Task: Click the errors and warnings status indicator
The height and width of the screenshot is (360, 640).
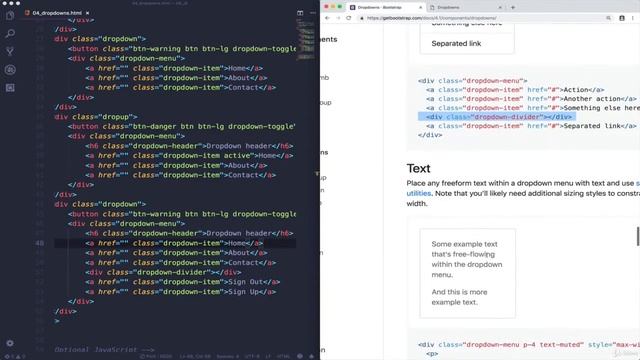Action: coord(15,356)
